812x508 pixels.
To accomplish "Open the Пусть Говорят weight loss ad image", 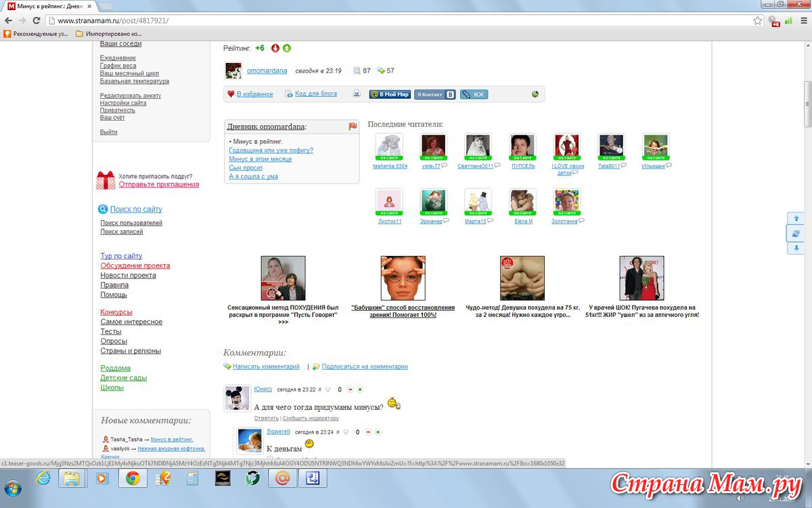I will tap(283, 278).
